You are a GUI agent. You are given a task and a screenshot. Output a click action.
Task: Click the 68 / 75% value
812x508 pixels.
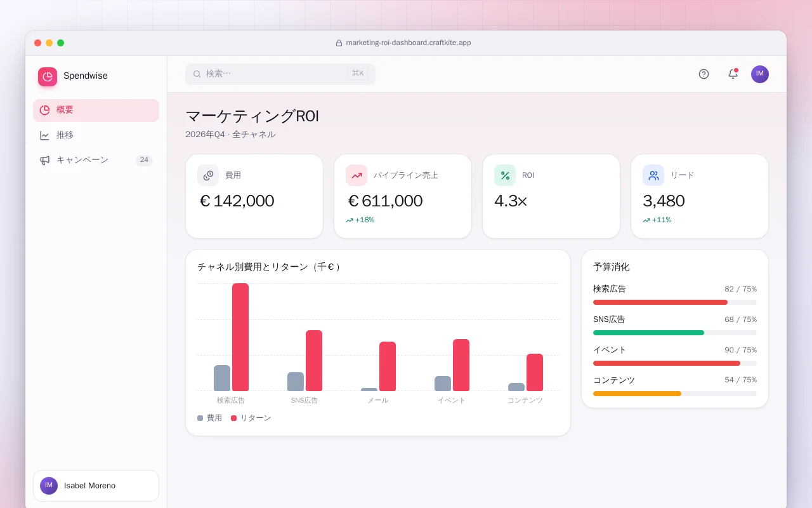741,319
